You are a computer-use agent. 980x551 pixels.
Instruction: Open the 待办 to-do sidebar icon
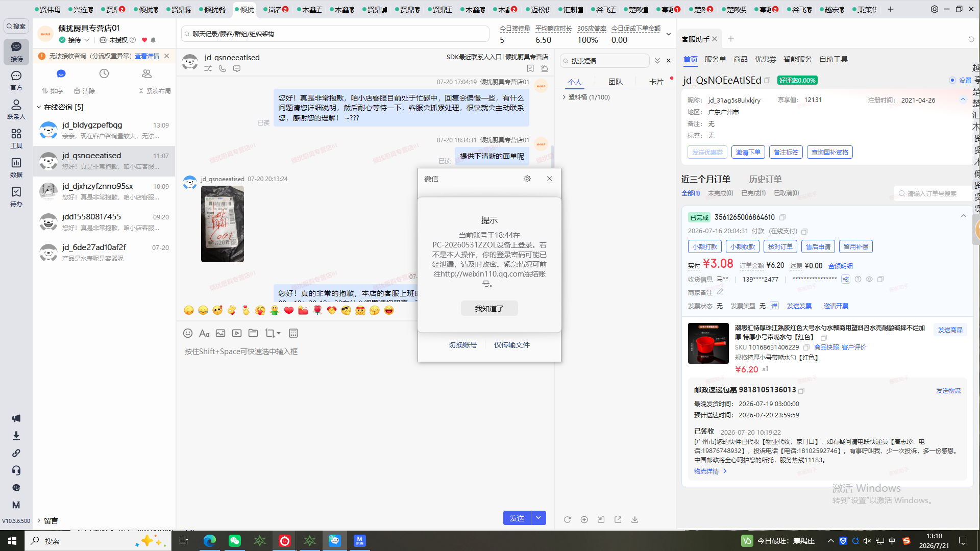point(16,196)
